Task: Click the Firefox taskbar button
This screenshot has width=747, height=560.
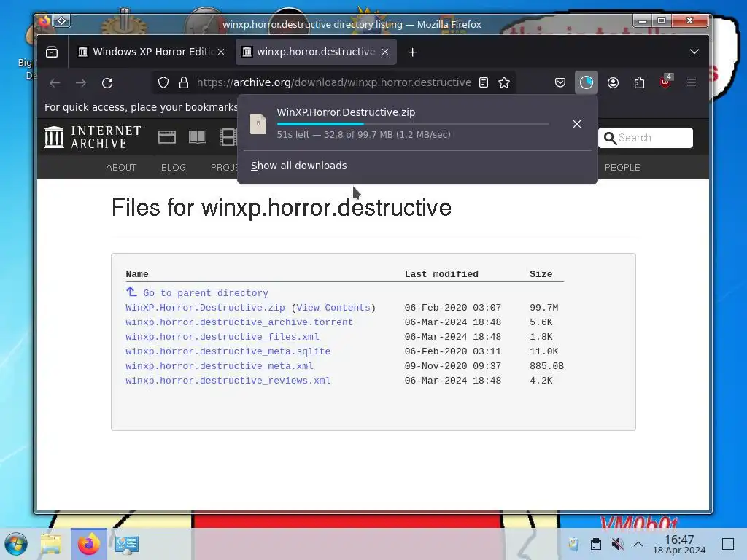Action: pos(89,544)
